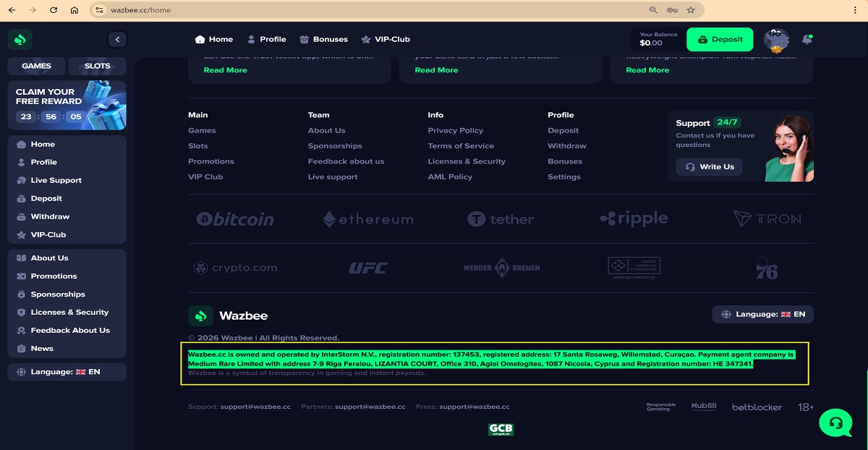Click the GCB certification badge
Screen dimensions: 868x450
click(501, 429)
